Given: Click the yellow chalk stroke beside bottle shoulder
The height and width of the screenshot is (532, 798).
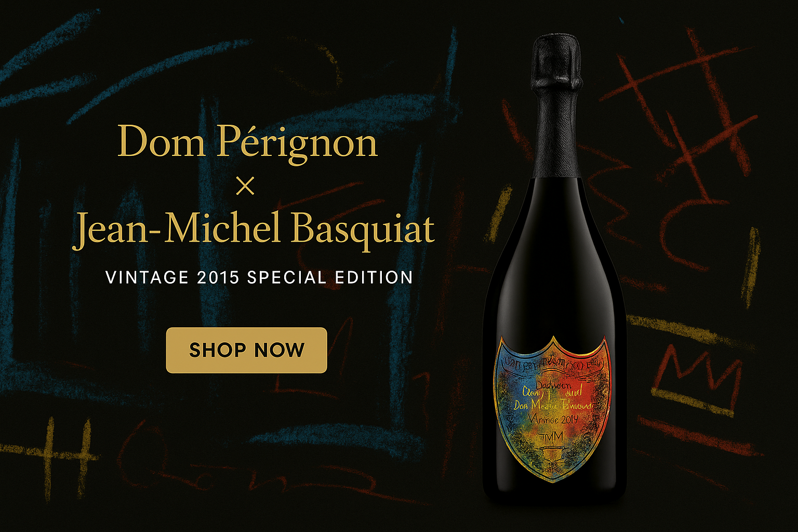Looking at the screenshot, I should 498,214.
